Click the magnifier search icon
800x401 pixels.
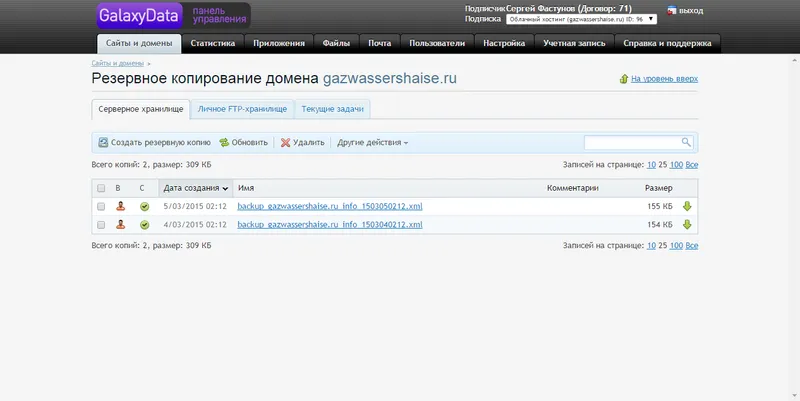click(x=686, y=142)
